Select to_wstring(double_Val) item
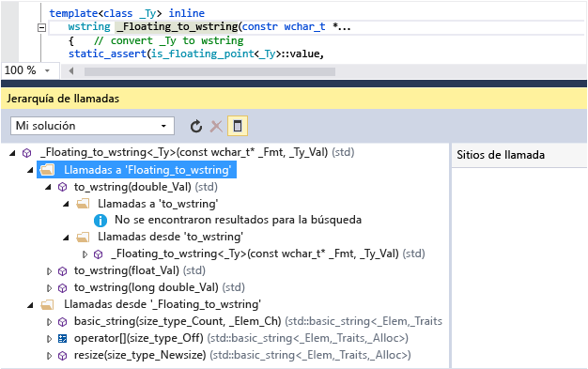This screenshot has height=369, width=588. (146, 187)
